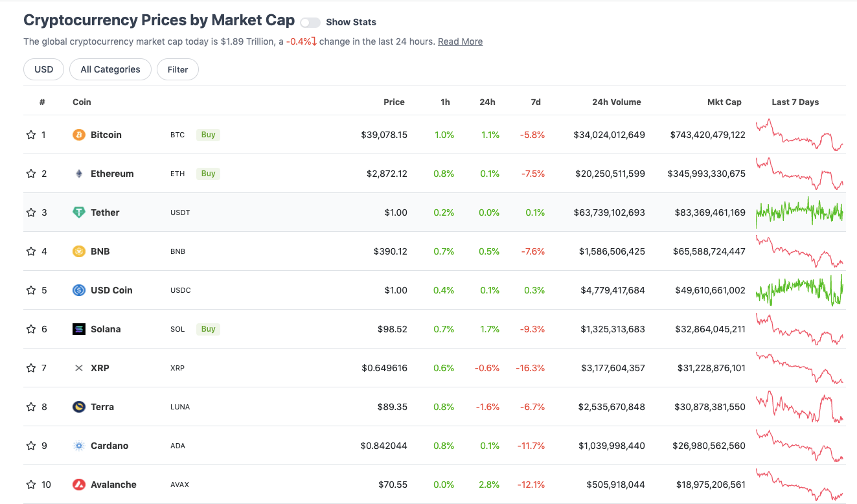View Cardano's 7-day sparkline chart

coord(800,446)
